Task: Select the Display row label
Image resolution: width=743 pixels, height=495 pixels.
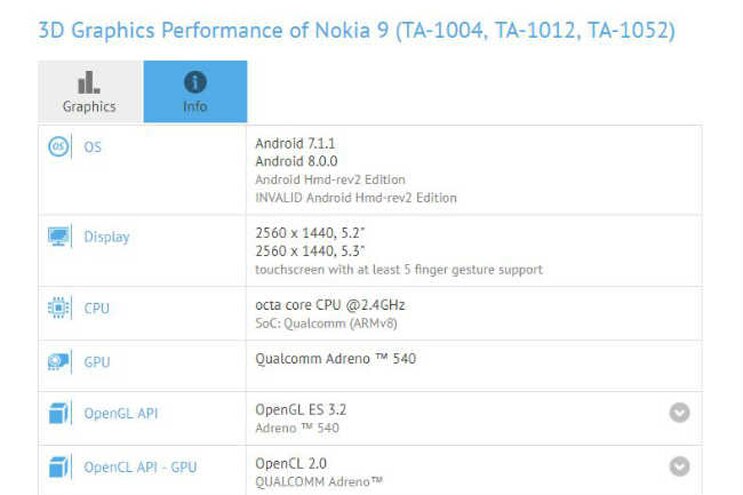Action: [106, 237]
